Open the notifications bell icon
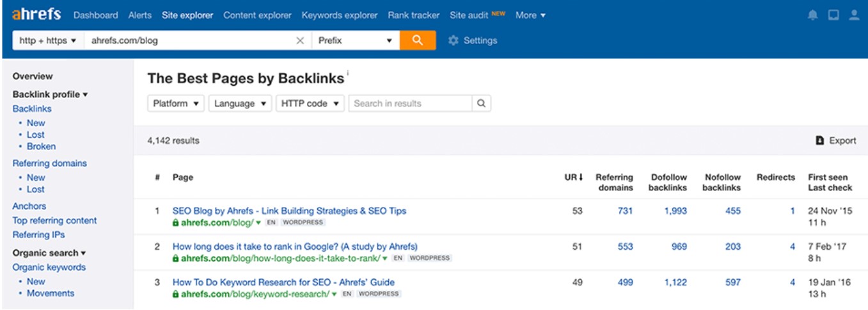Viewport: 868px width, 310px height. pos(813,15)
